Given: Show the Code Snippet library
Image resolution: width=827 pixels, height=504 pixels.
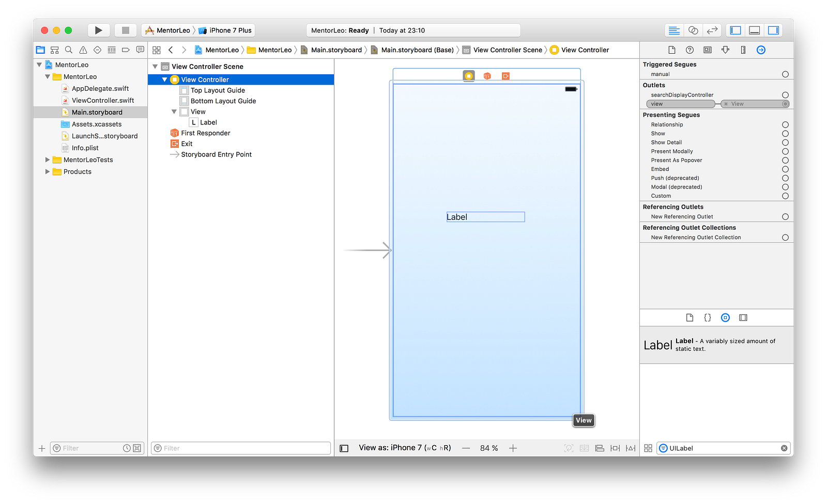Looking at the screenshot, I should (708, 318).
